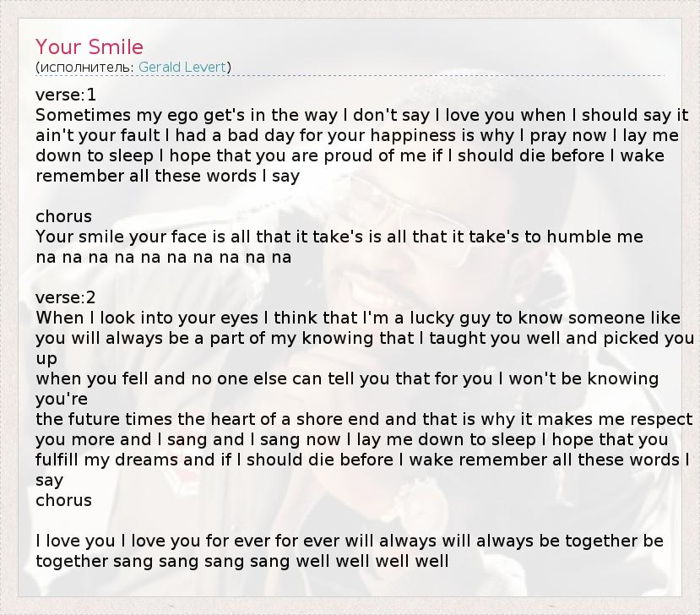Click the line "remember all these words I say"
Viewport: 700px width, 615px height.
[167, 176]
